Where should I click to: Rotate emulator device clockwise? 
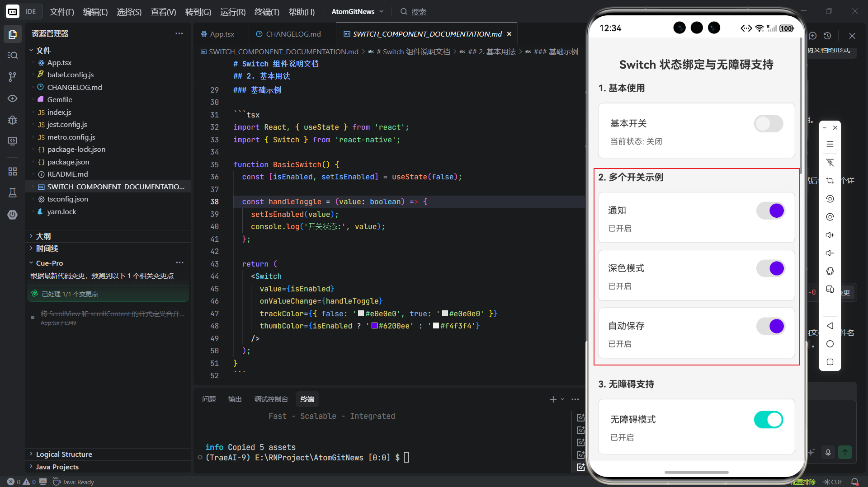[x=830, y=217]
